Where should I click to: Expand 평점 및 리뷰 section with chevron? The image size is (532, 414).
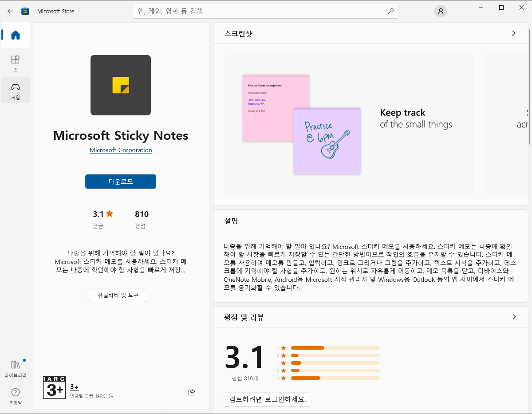coord(514,317)
